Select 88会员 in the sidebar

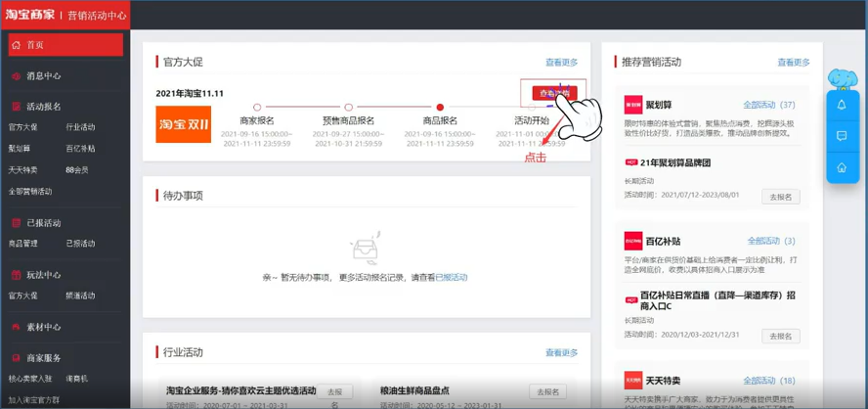(77, 170)
